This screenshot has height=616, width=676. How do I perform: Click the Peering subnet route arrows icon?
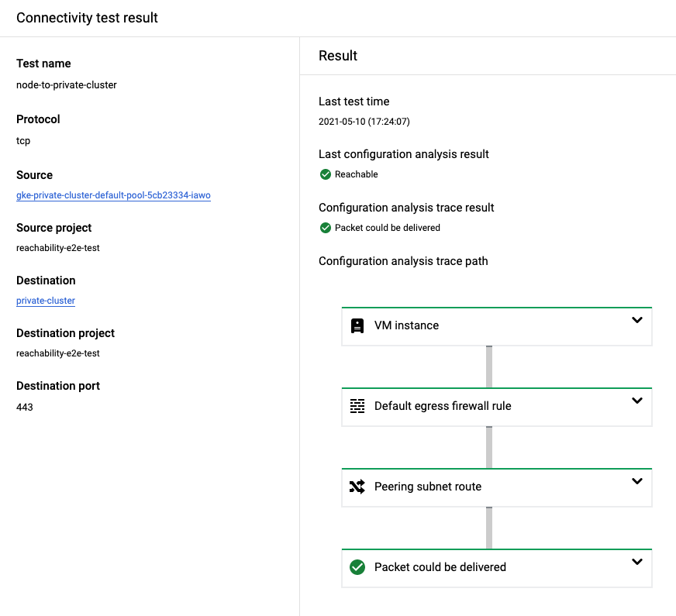pos(357,487)
